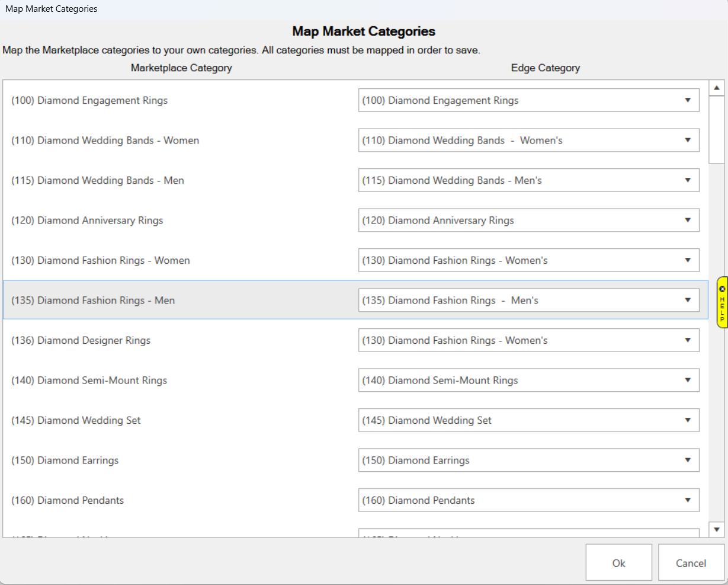Click the Cancel button
Screen dimensions: 728x585
tap(691, 562)
